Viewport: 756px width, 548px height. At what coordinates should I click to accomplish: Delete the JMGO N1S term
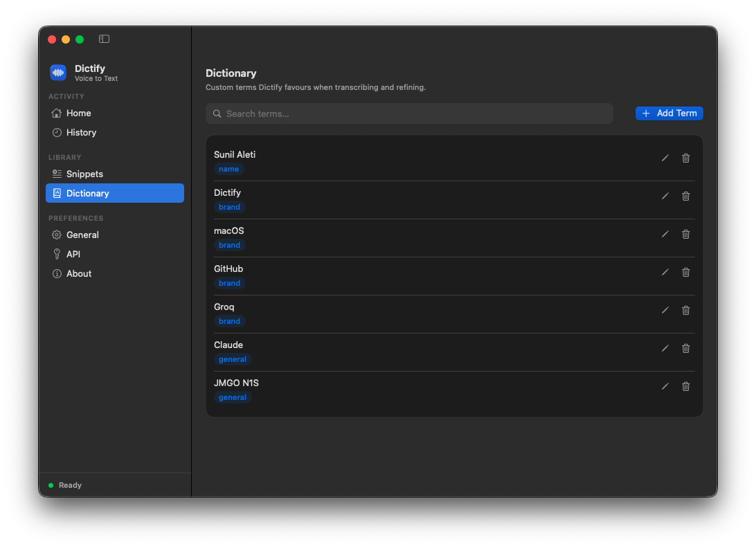tap(685, 387)
